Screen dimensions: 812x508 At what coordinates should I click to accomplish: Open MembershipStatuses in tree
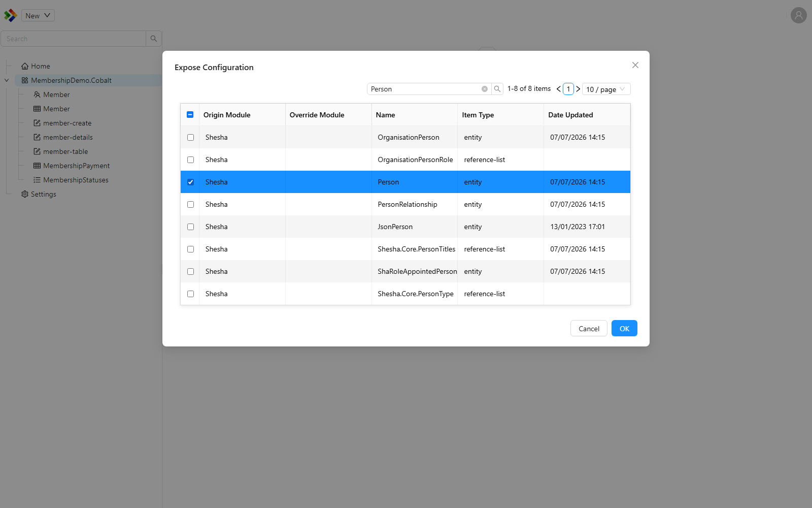click(76, 180)
